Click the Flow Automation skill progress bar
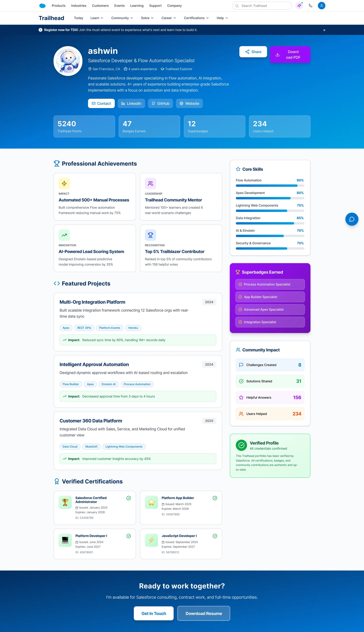This screenshot has height=632, width=364. point(270,186)
